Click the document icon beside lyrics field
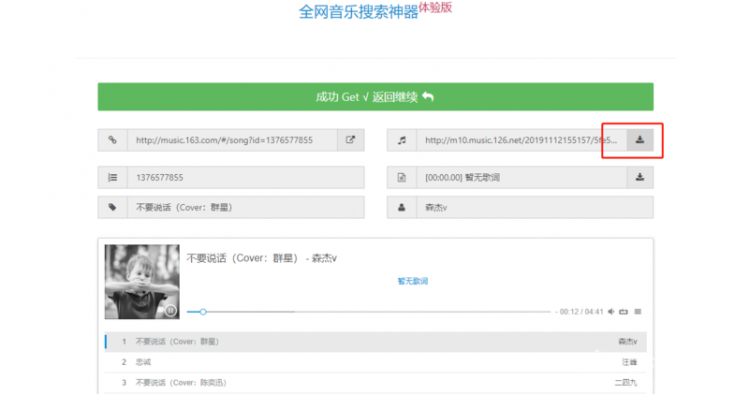Viewport: 749px width, 394px height. tap(402, 177)
